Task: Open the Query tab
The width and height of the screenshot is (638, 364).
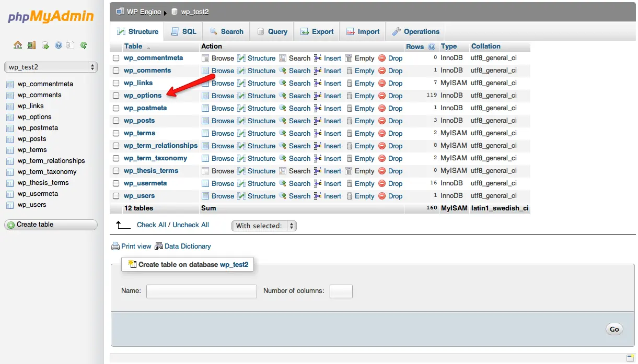Action: (x=272, y=31)
